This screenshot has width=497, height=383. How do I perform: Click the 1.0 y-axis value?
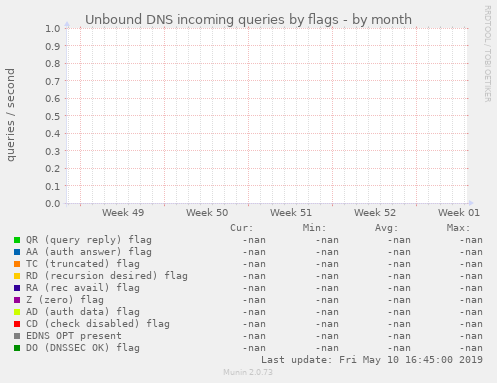pos(53,29)
